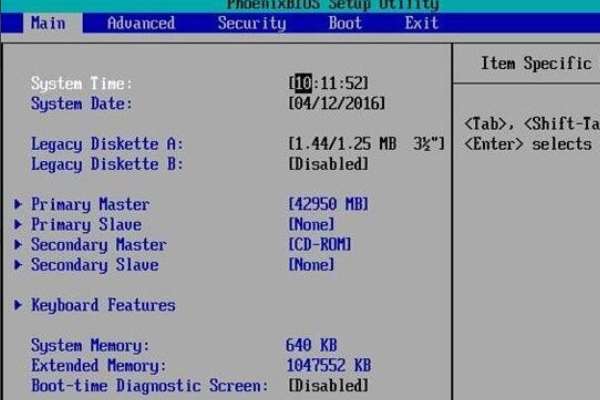The width and height of the screenshot is (600, 400).
Task: Select the Legacy Diskette B label
Action: click(x=107, y=164)
